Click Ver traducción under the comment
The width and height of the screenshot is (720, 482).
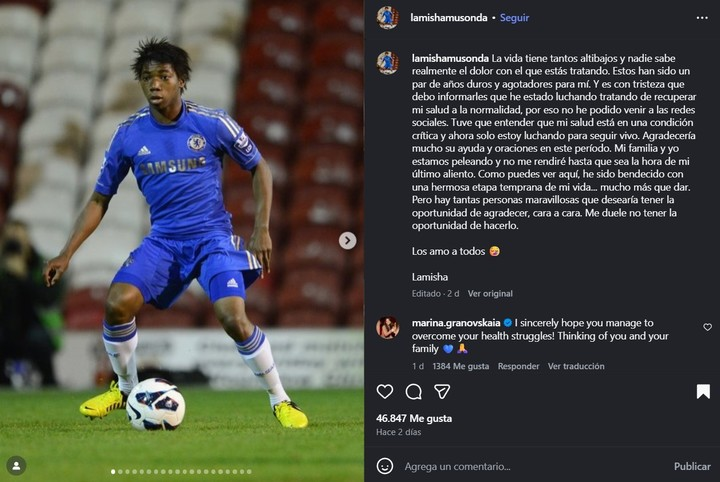point(576,366)
